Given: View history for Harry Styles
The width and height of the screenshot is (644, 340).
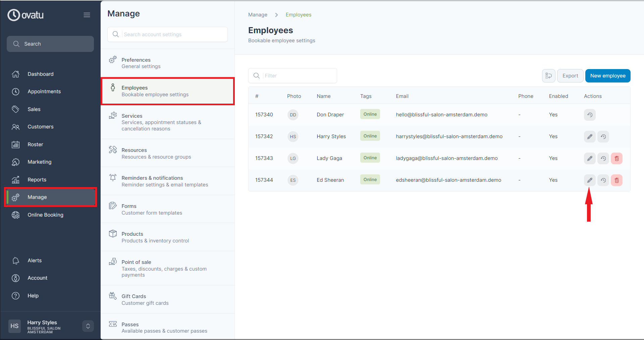Looking at the screenshot, I should click(603, 136).
